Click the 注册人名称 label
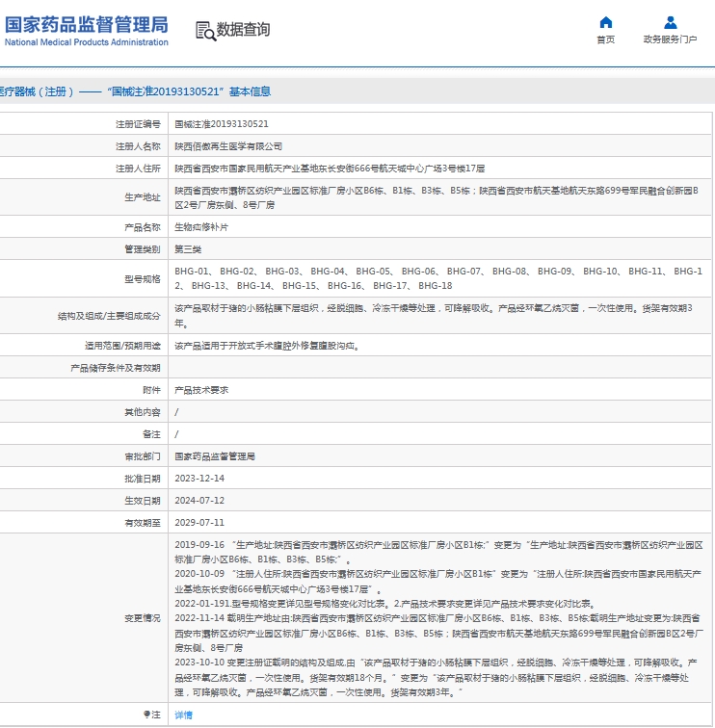The image size is (715, 728). [138, 146]
